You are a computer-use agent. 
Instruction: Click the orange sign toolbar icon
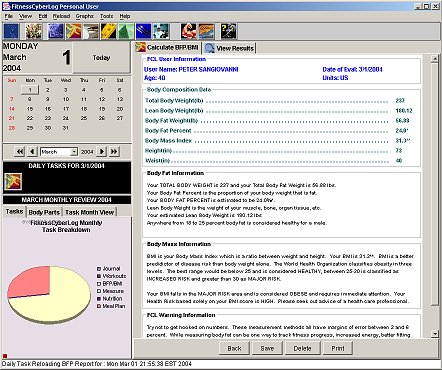click(x=206, y=31)
